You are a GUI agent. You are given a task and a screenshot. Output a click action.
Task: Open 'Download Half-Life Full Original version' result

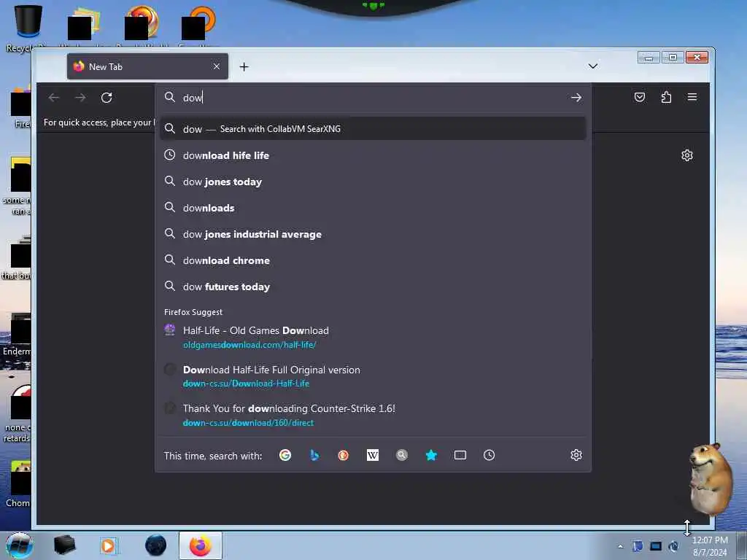tap(373, 376)
